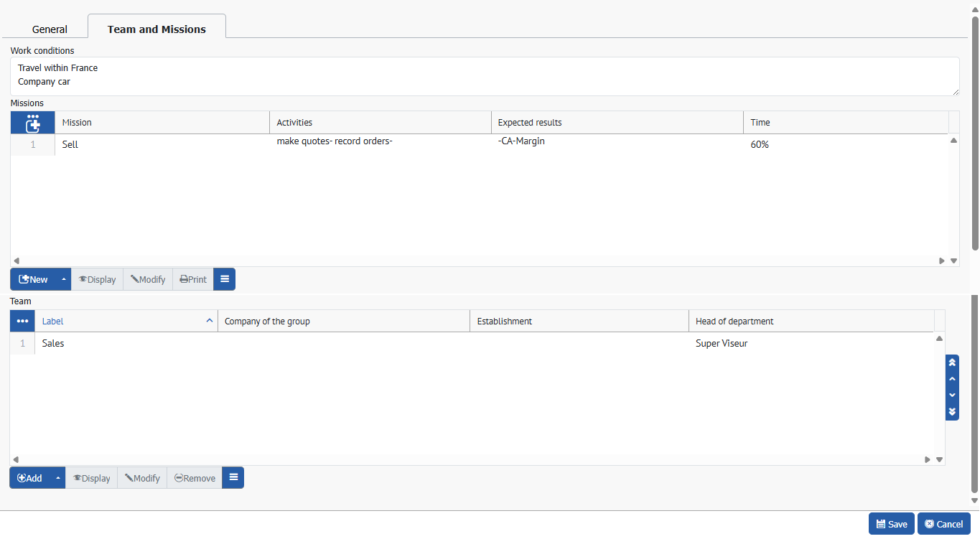980x544 pixels.
Task: Switch to the General tab
Action: click(x=50, y=29)
